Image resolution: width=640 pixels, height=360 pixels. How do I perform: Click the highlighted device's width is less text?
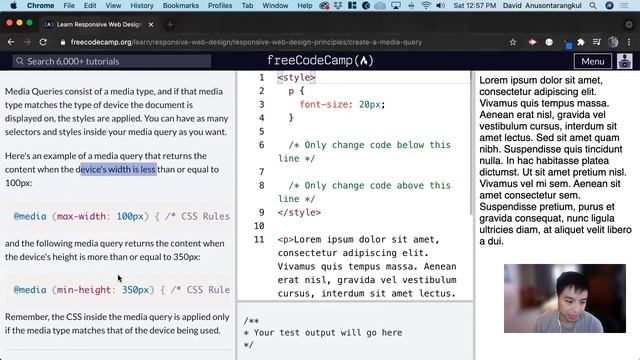pyautogui.click(x=118, y=169)
